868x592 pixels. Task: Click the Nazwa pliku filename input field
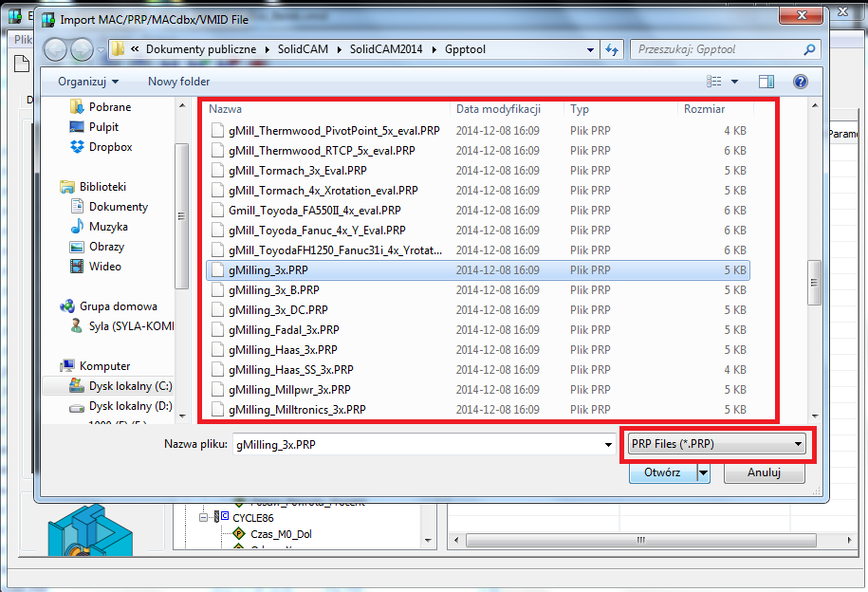[x=418, y=445]
